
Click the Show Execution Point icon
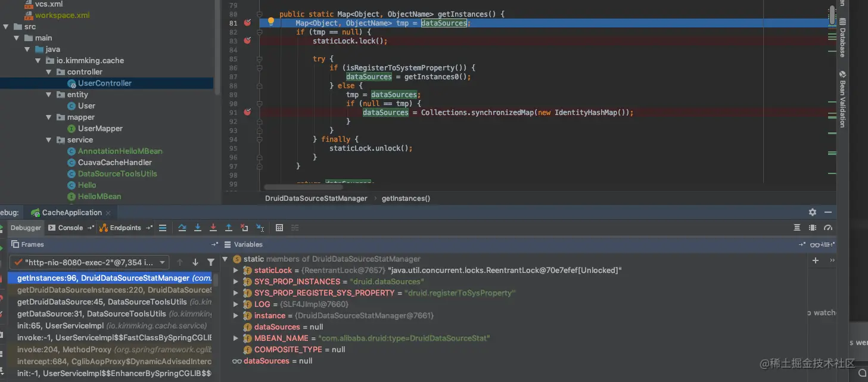(x=162, y=228)
